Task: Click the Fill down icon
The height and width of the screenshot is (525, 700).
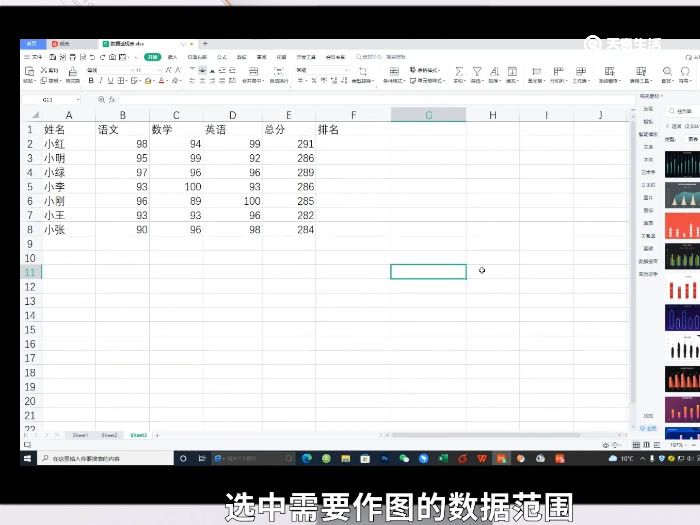Action: 512,71
